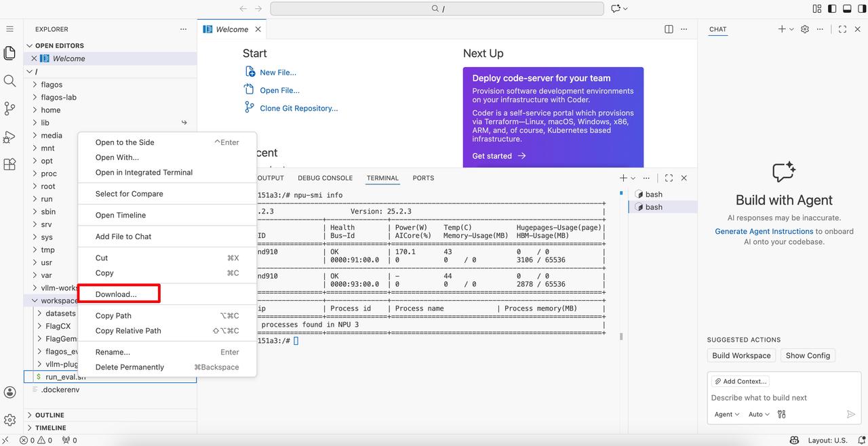The height and width of the screenshot is (446, 868).
Task: Open Explorer views and more actions
Action: [183, 29]
